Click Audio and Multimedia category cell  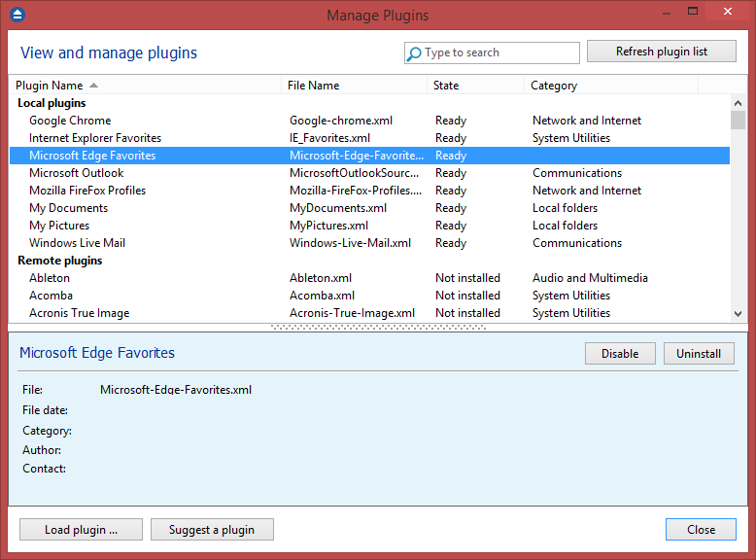590,278
